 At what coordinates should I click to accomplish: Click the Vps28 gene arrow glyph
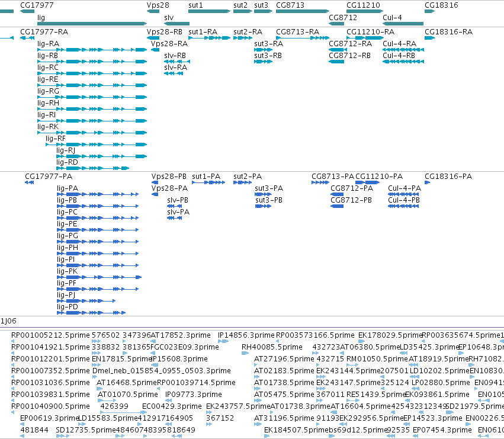point(153,11)
